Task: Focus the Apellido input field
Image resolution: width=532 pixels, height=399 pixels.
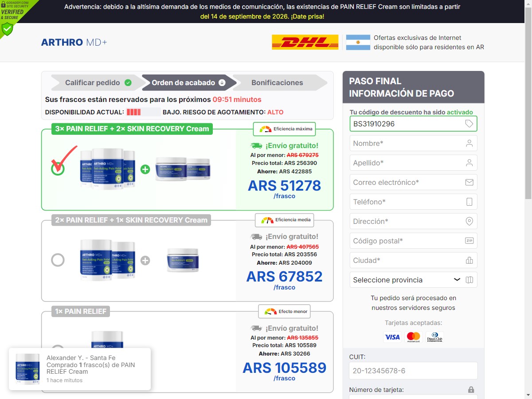Action: (x=413, y=163)
